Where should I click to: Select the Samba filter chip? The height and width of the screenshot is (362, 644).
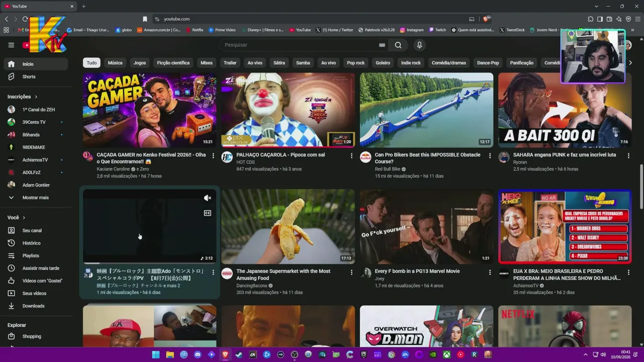pyautogui.click(x=303, y=63)
